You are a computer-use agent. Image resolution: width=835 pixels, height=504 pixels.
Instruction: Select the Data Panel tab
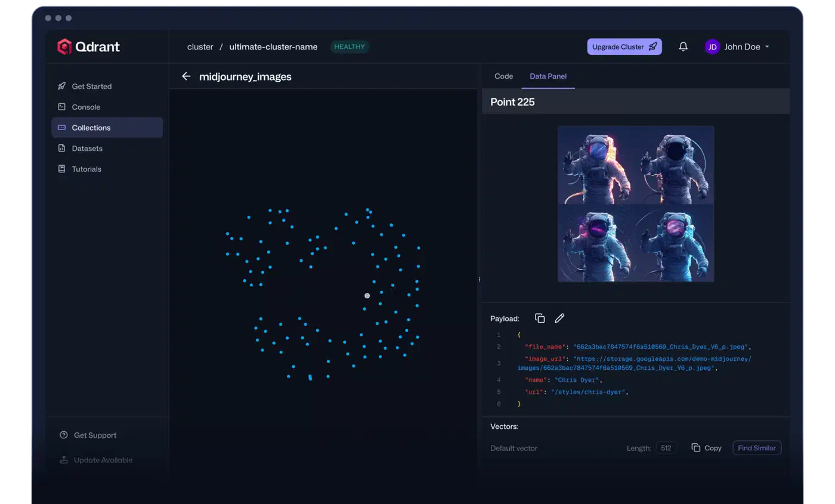548,76
